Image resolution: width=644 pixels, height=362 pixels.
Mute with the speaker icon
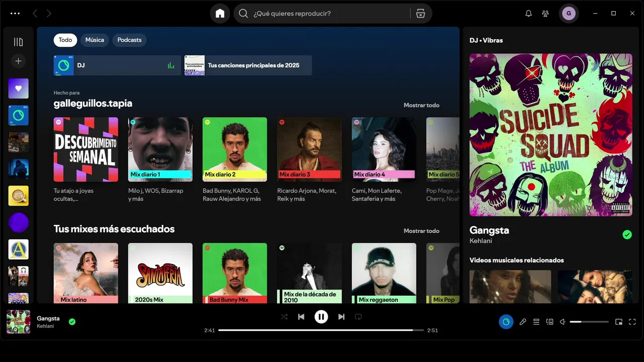(x=563, y=322)
